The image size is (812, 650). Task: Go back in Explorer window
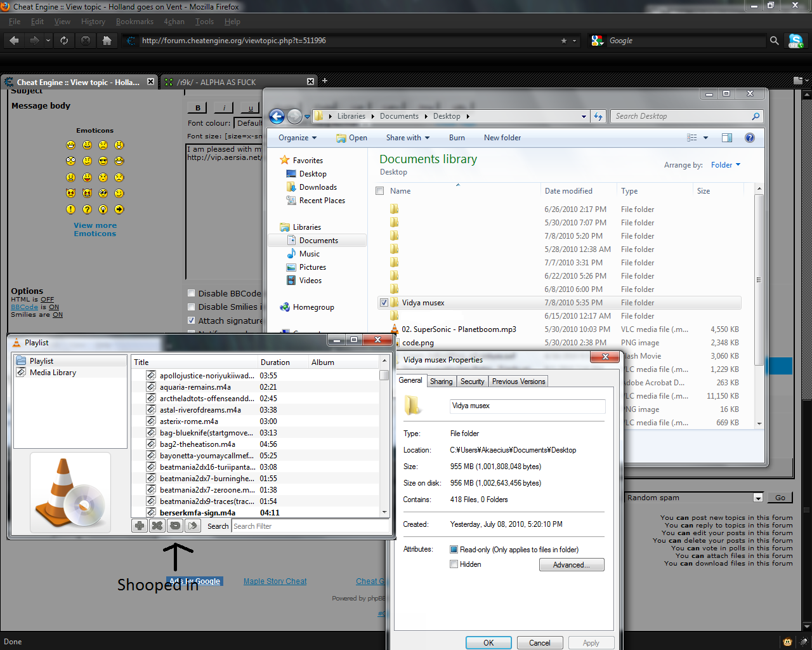pyautogui.click(x=277, y=116)
